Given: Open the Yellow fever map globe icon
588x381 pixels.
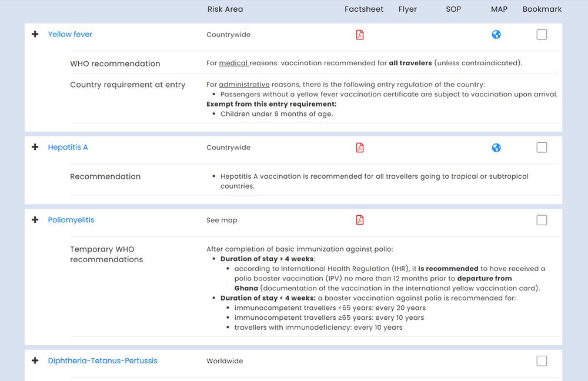Looking at the screenshot, I should pyautogui.click(x=496, y=35).
